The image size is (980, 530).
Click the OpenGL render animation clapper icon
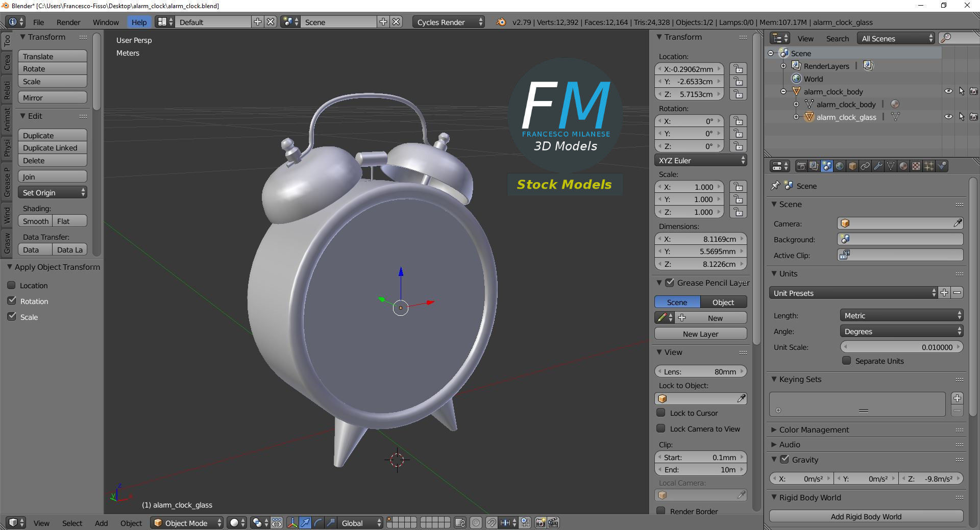[x=553, y=523]
